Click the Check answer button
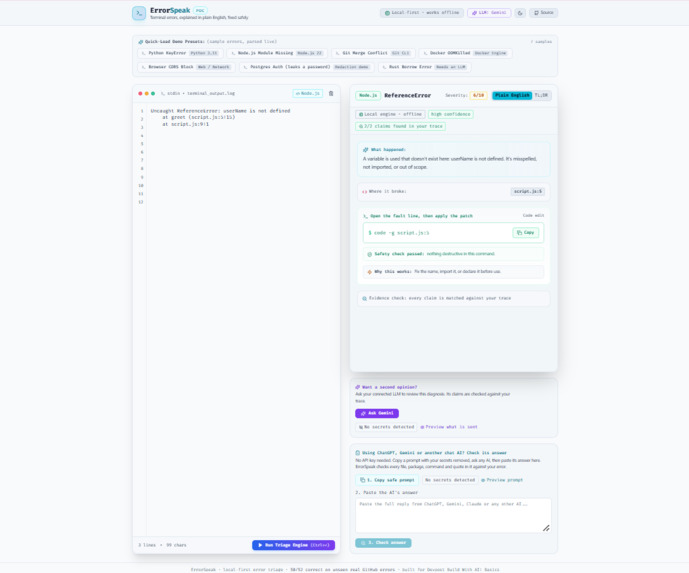 (x=383, y=543)
